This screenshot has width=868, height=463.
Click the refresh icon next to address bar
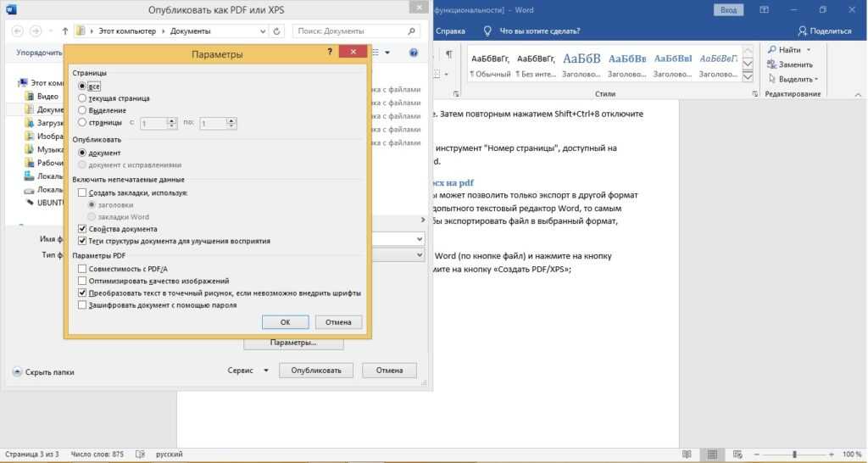[279, 31]
